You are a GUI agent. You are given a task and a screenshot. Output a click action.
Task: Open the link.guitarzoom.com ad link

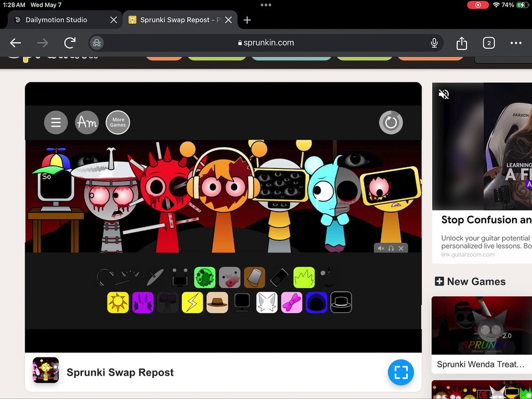(x=468, y=254)
